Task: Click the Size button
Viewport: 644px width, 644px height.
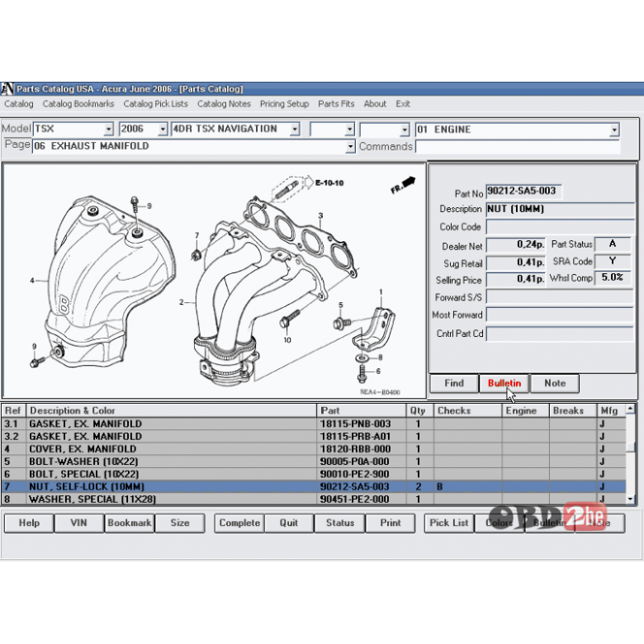Action: pyautogui.click(x=180, y=523)
